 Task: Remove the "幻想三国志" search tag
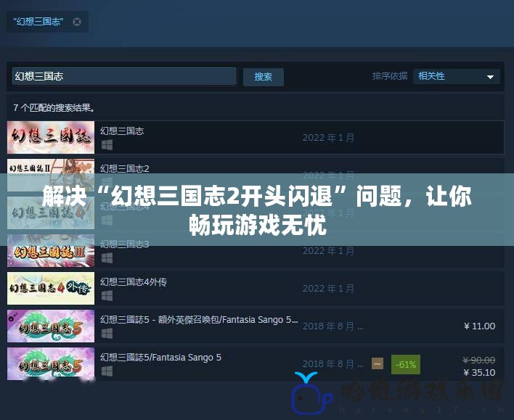pos(77,22)
